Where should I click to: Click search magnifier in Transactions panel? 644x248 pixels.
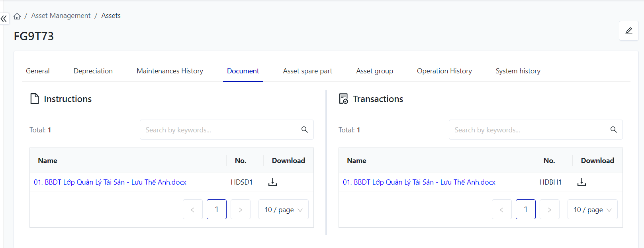613,130
